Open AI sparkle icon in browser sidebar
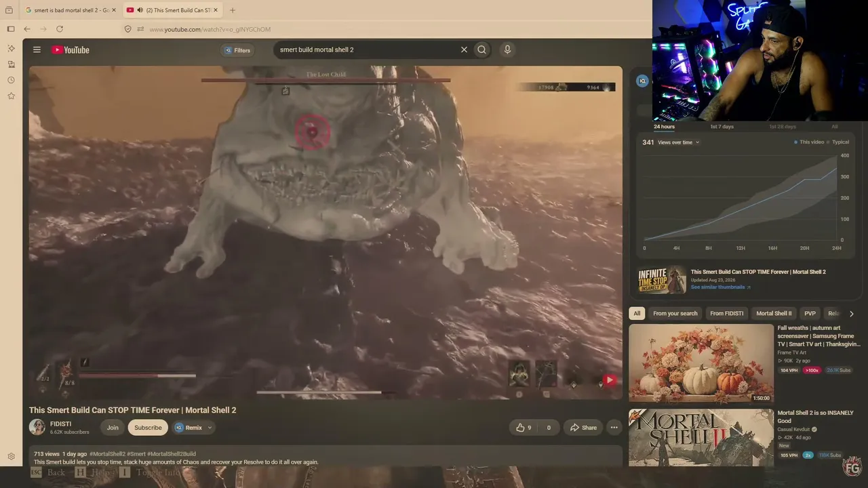868x488 pixels. 11,48
